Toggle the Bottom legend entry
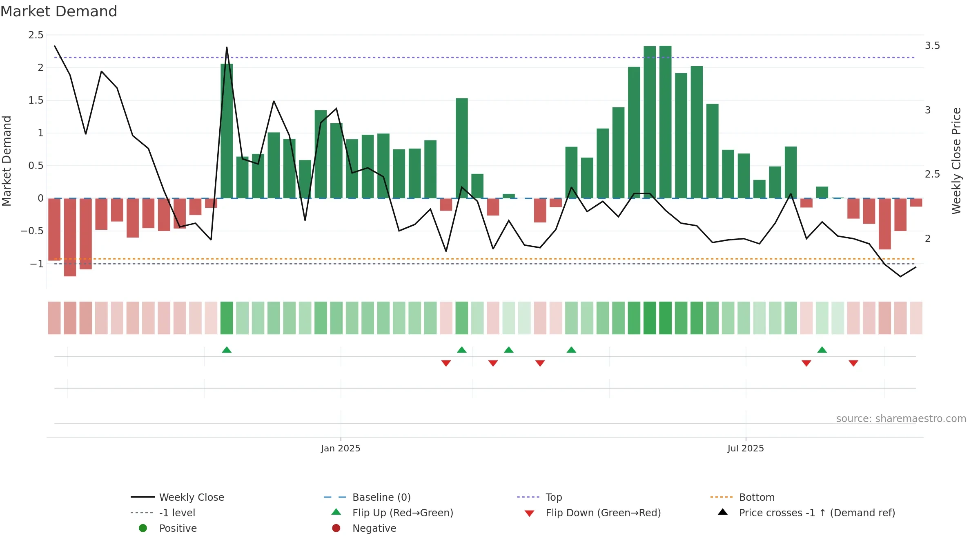Viewport: 980px width, 551px height. [x=742, y=497]
